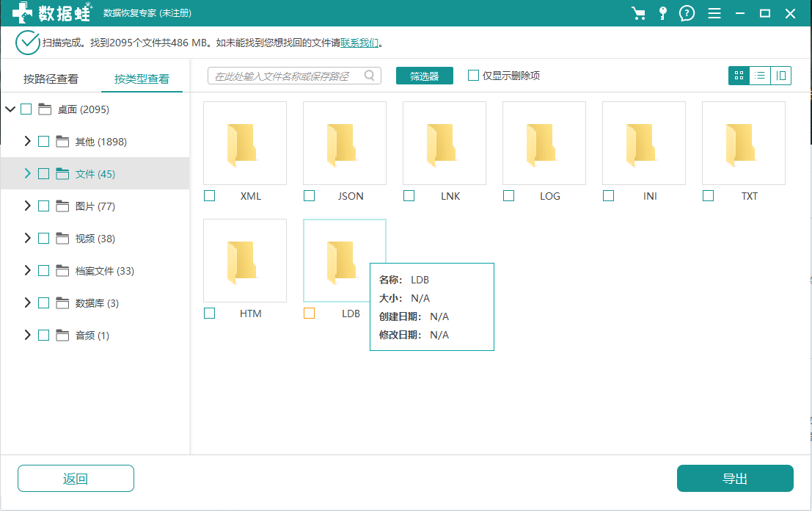812x511 pixels.
Task: Select the 按类型查看 tab
Action: pos(142,79)
